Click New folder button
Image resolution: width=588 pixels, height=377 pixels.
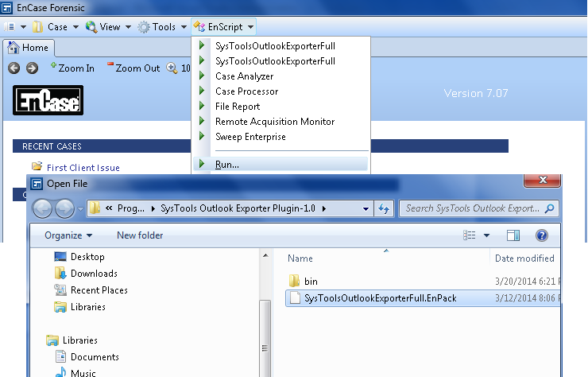pos(140,235)
